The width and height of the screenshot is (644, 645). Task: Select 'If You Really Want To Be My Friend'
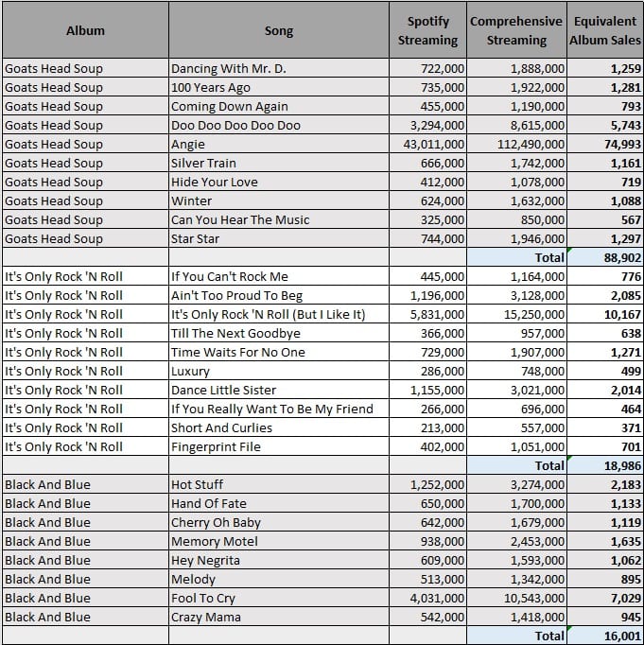(x=279, y=409)
